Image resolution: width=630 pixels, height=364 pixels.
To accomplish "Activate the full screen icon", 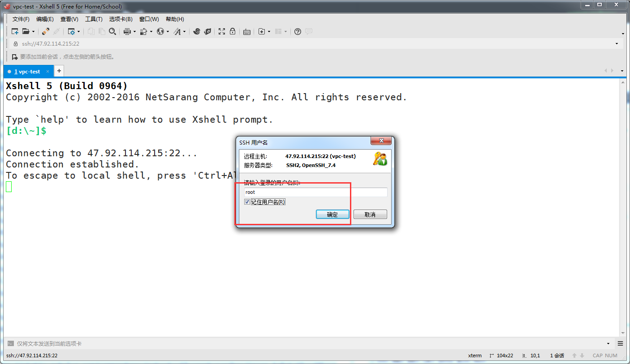I will pyautogui.click(x=221, y=31).
